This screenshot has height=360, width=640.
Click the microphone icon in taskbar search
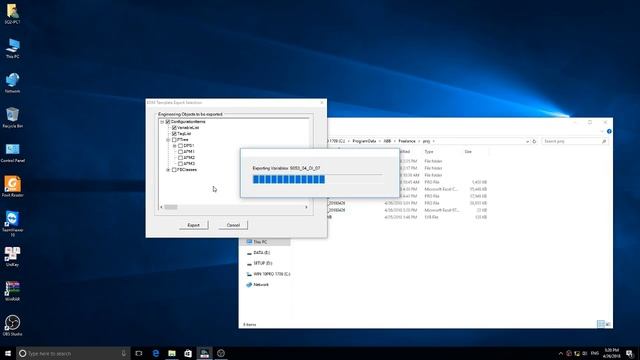[124, 353]
